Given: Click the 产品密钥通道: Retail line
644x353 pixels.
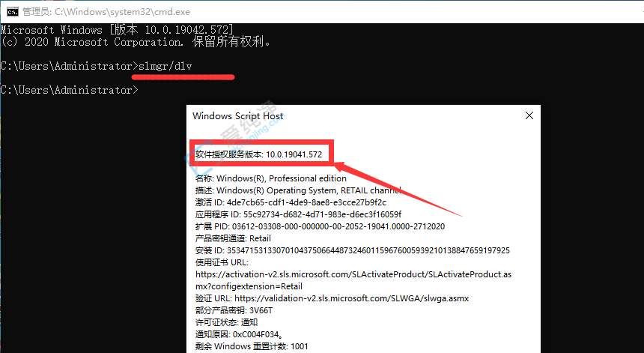Looking at the screenshot, I should 233,238.
